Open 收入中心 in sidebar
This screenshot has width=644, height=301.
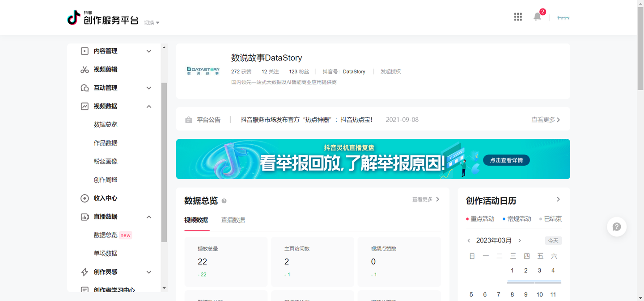tap(106, 198)
